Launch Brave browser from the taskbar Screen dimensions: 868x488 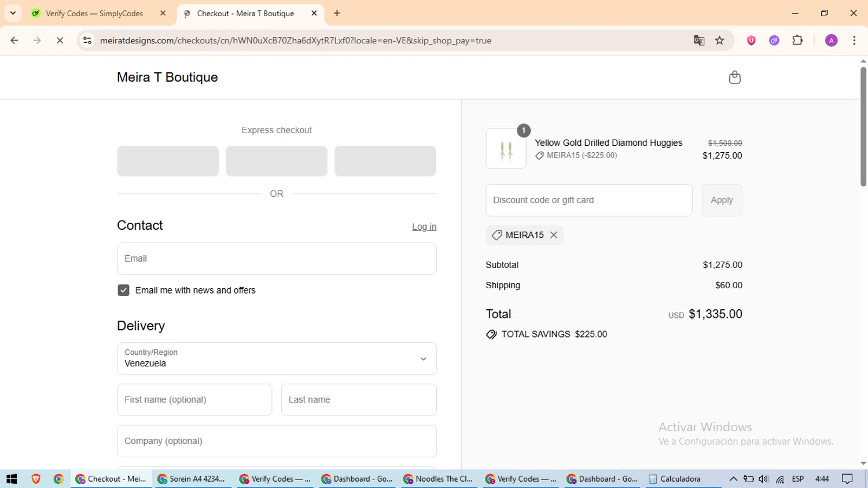click(36, 479)
